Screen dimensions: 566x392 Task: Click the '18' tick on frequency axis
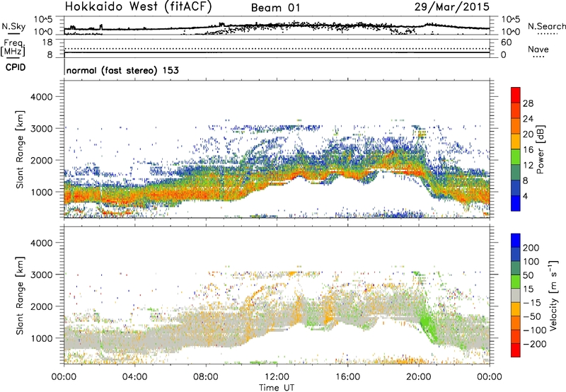pos(47,42)
